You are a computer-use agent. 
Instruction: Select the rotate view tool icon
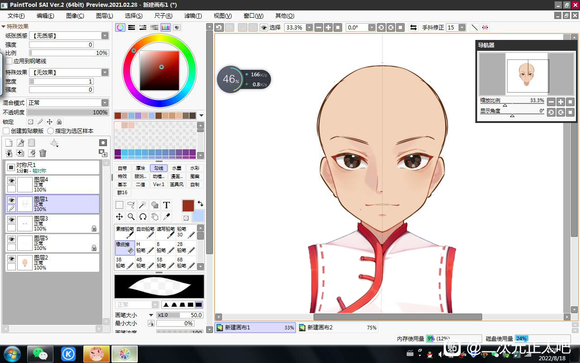(x=143, y=217)
